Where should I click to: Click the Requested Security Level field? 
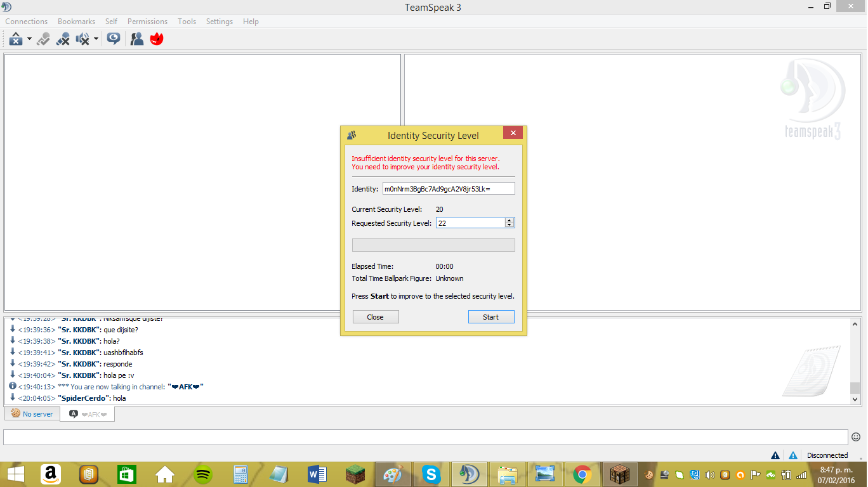470,223
